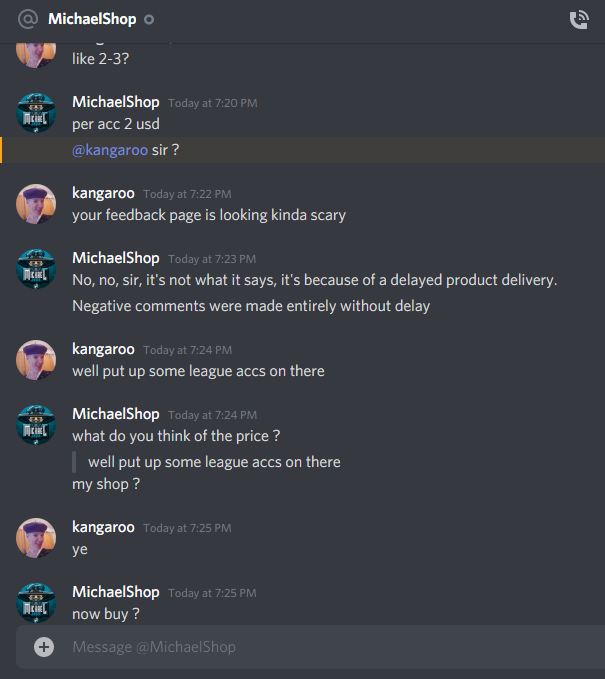Open MichaelShop avatar at 7:20 PM message
605x679 pixels.
[36, 113]
